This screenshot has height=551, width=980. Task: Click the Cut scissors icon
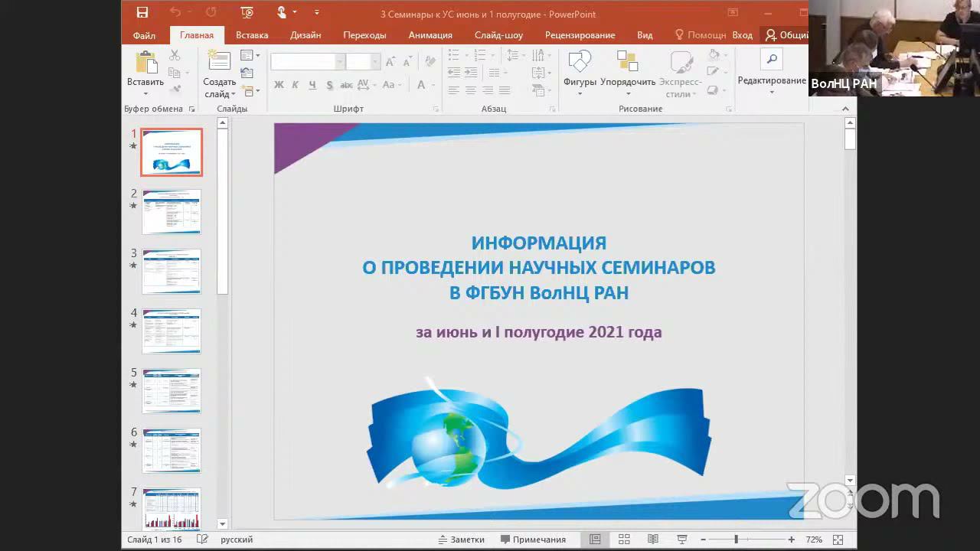175,55
